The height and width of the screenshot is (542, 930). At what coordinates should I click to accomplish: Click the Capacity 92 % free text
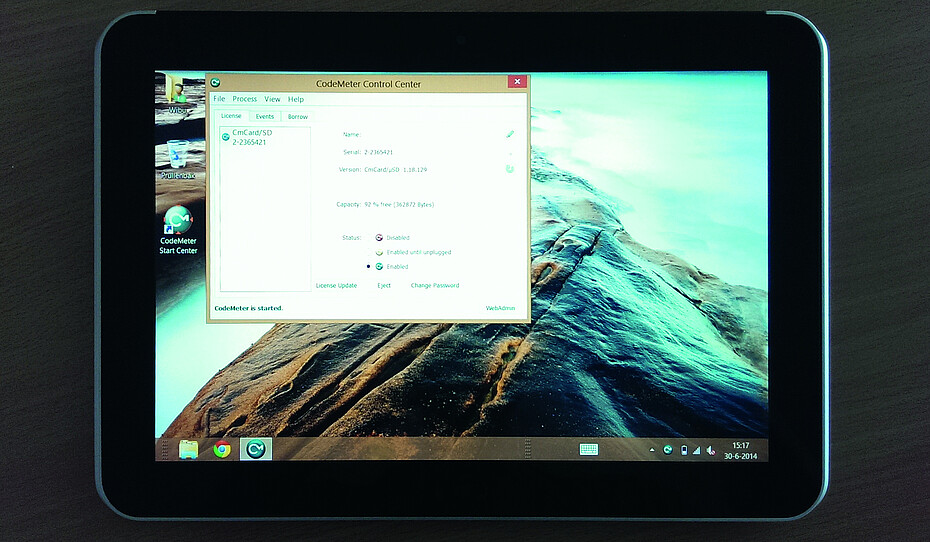coord(399,205)
